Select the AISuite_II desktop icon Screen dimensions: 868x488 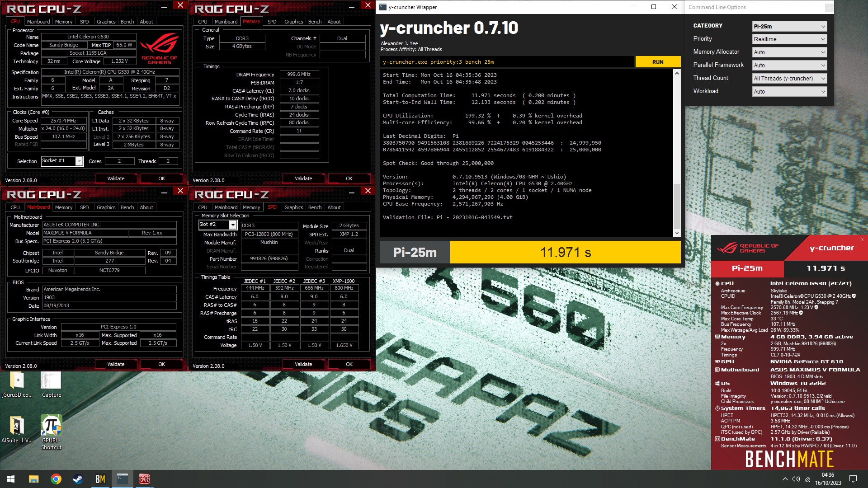click(17, 429)
